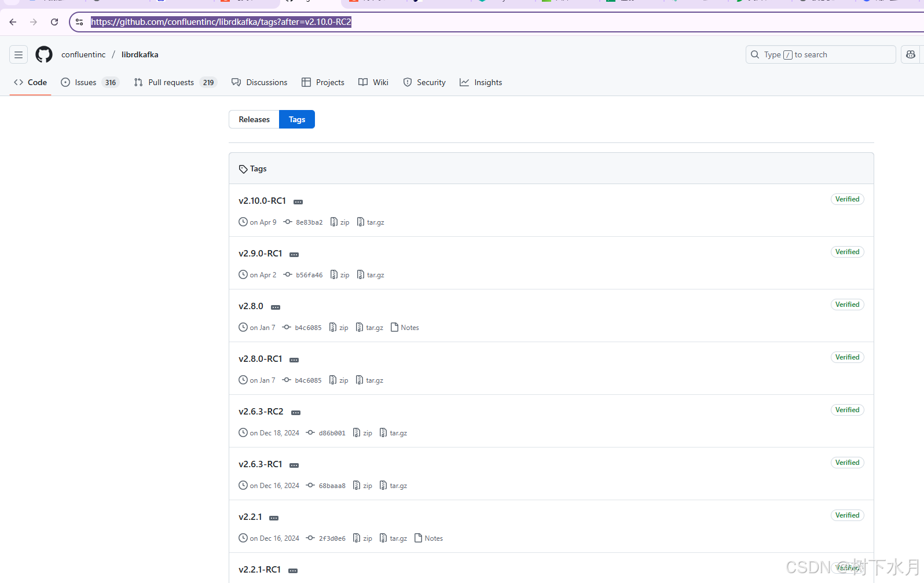This screenshot has width=924, height=583.
Task: Open the Code tab
Action: (x=30, y=82)
